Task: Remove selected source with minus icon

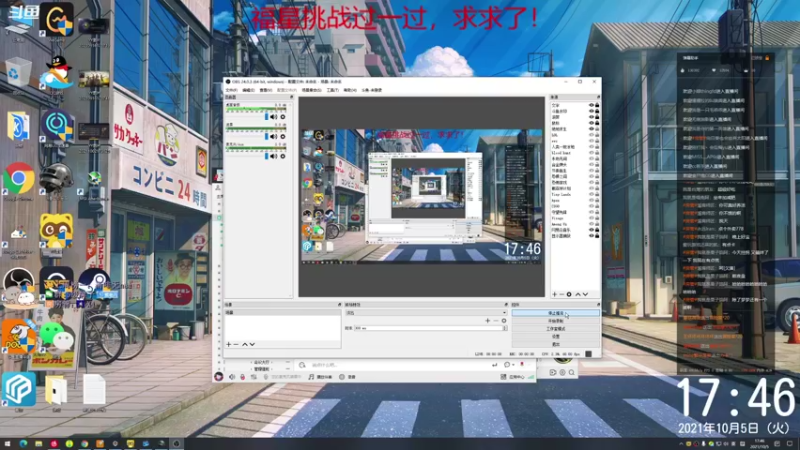Action: point(562,294)
